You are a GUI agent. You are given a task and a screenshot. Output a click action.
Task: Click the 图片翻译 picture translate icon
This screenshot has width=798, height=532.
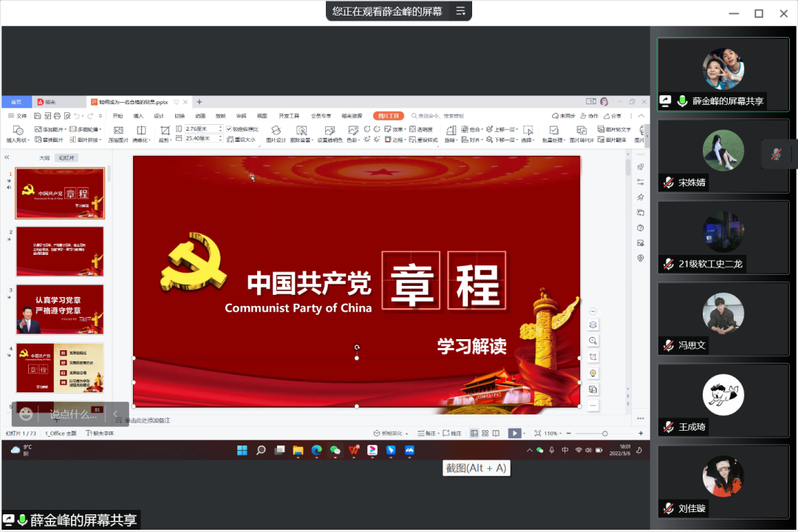613,140
